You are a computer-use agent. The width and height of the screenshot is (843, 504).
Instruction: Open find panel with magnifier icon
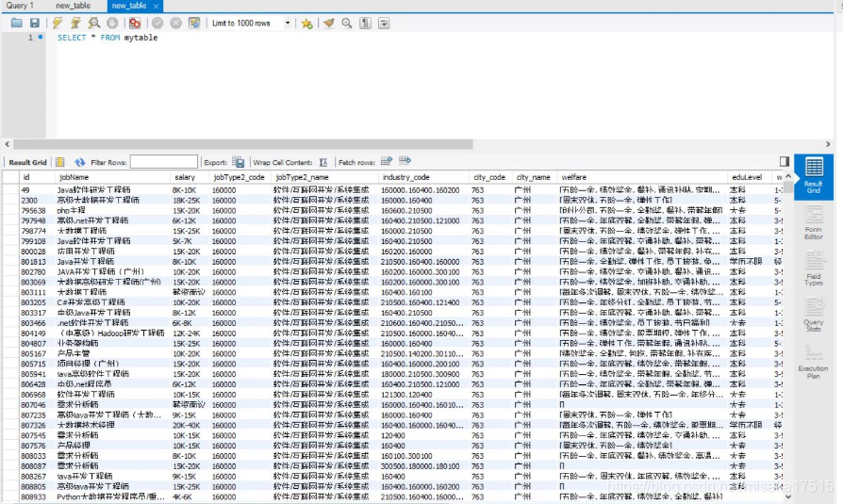(347, 23)
